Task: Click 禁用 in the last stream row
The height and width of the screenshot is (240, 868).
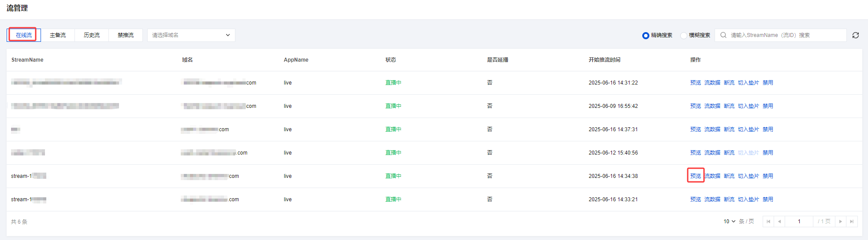Action: 768,199
